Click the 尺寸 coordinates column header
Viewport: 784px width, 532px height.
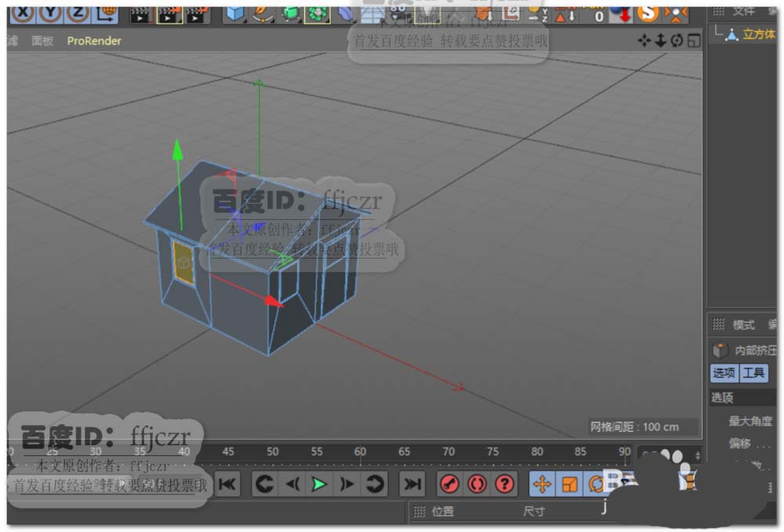click(x=533, y=512)
